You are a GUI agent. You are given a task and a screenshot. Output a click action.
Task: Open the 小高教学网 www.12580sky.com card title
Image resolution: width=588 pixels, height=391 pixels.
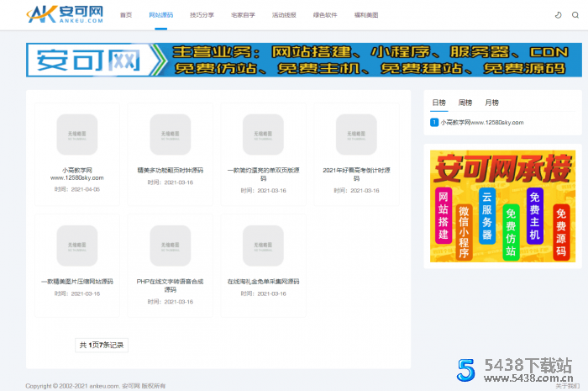coord(77,174)
